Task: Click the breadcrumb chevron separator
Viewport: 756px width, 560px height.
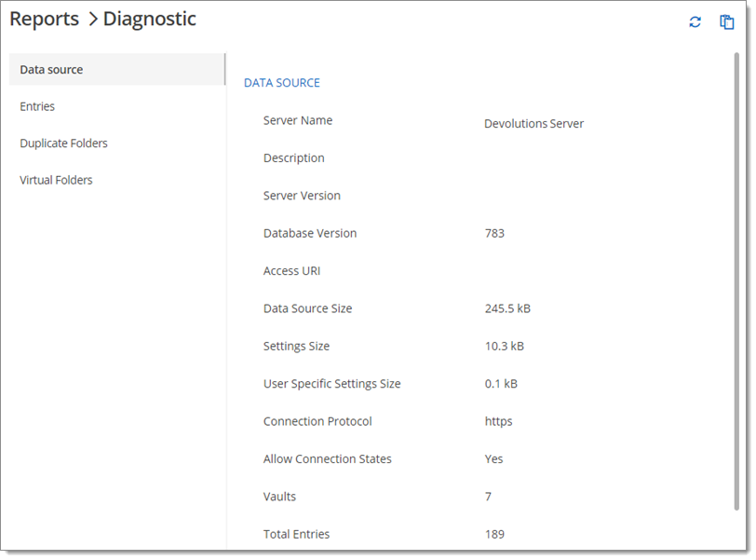Action: pos(92,20)
